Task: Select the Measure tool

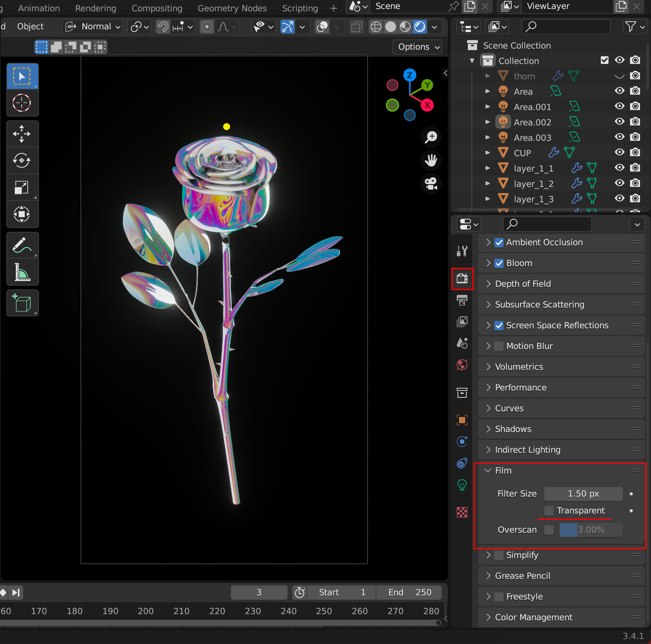Action: (x=22, y=272)
